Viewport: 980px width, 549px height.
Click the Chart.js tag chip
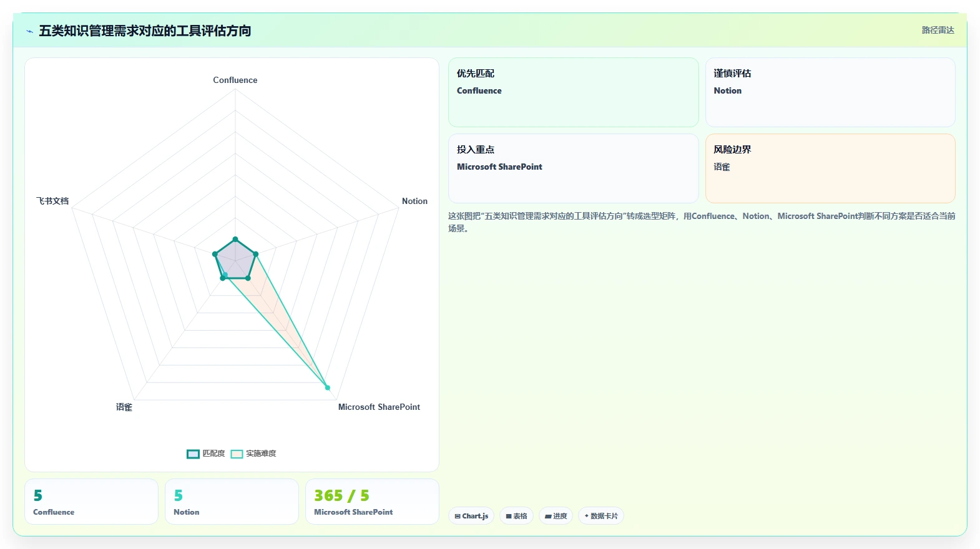pos(471,516)
